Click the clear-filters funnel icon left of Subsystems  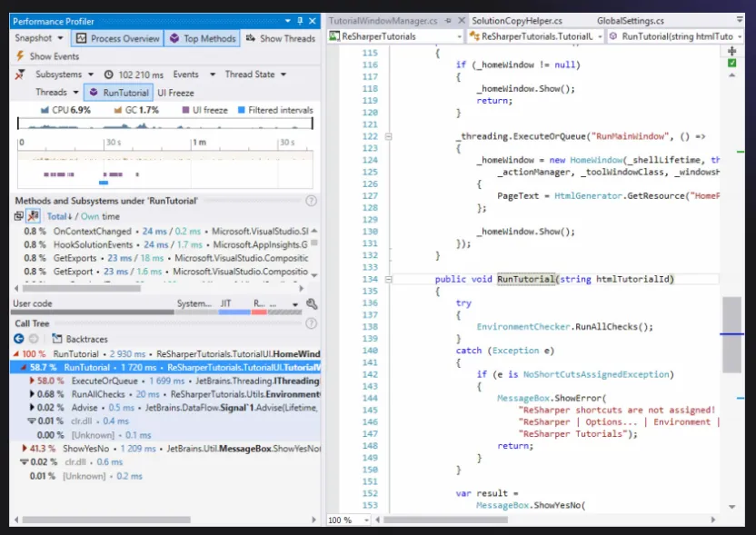[x=20, y=74]
